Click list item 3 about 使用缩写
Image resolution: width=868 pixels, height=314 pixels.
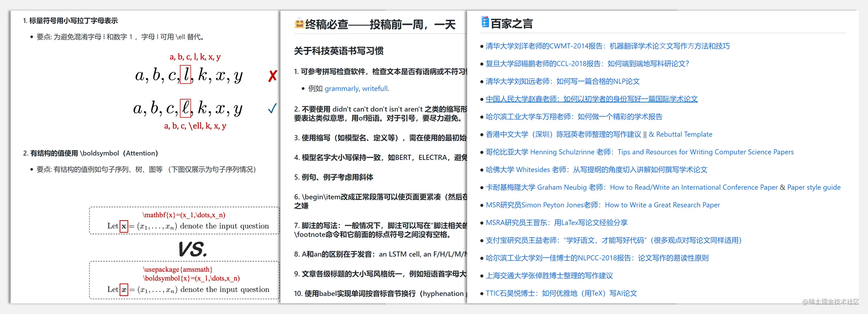[380, 138]
